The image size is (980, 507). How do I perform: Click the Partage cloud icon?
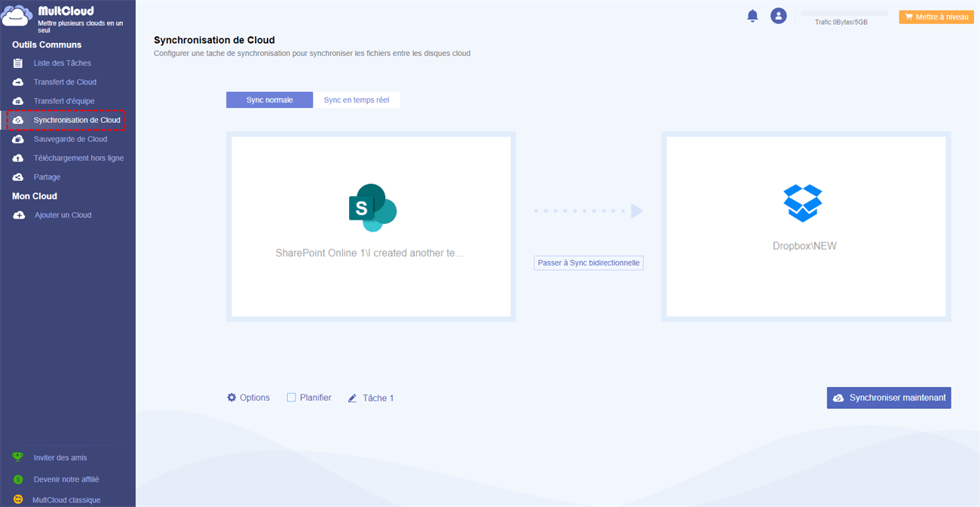click(x=18, y=177)
